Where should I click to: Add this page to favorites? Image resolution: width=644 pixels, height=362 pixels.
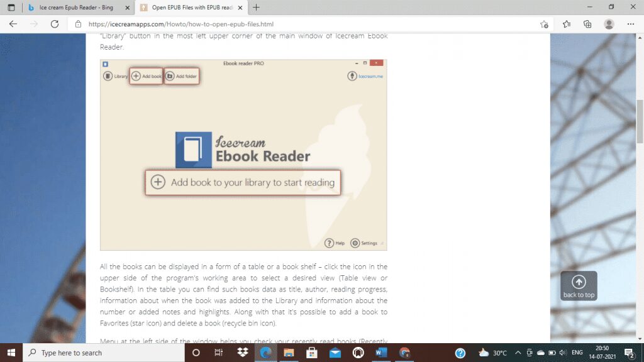coord(544,25)
